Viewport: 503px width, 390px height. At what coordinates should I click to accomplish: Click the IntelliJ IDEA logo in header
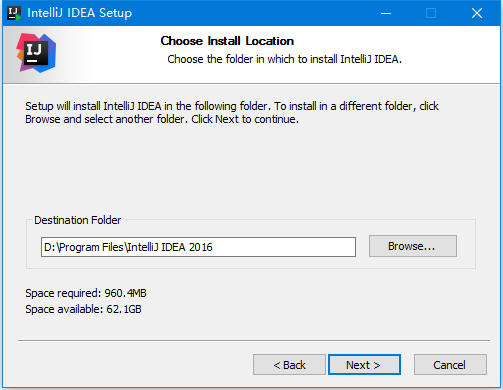point(36,53)
